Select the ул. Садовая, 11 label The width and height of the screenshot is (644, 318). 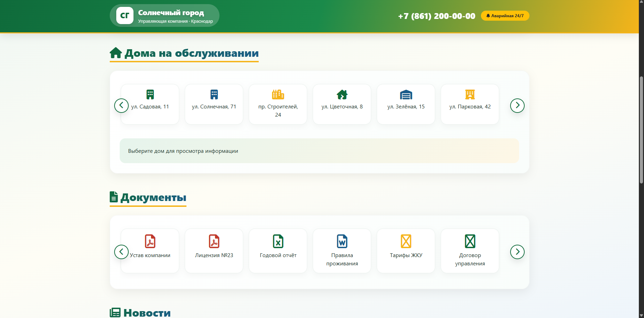(x=150, y=107)
